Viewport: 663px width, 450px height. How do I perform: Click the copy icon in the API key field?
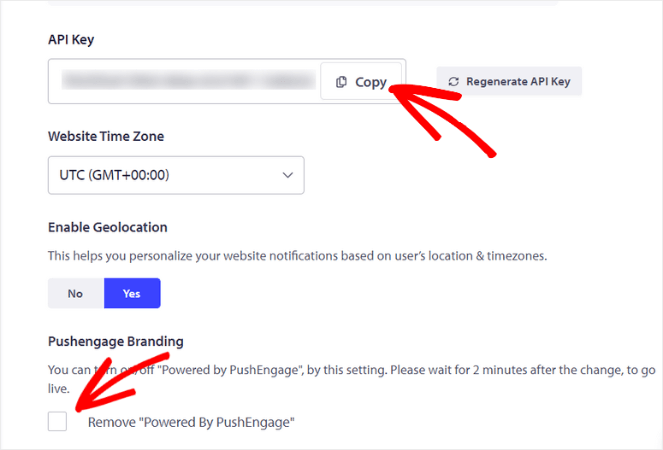[342, 82]
